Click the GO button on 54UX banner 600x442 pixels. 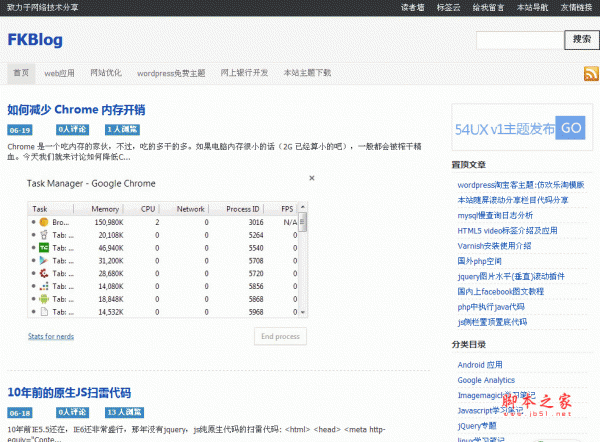coord(571,128)
